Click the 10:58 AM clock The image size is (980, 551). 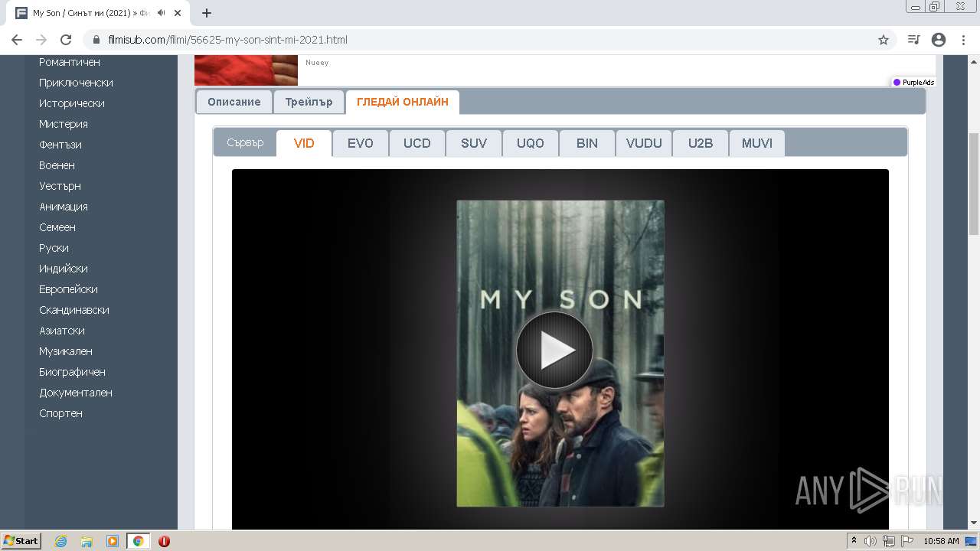pyautogui.click(x=941, y=541)
